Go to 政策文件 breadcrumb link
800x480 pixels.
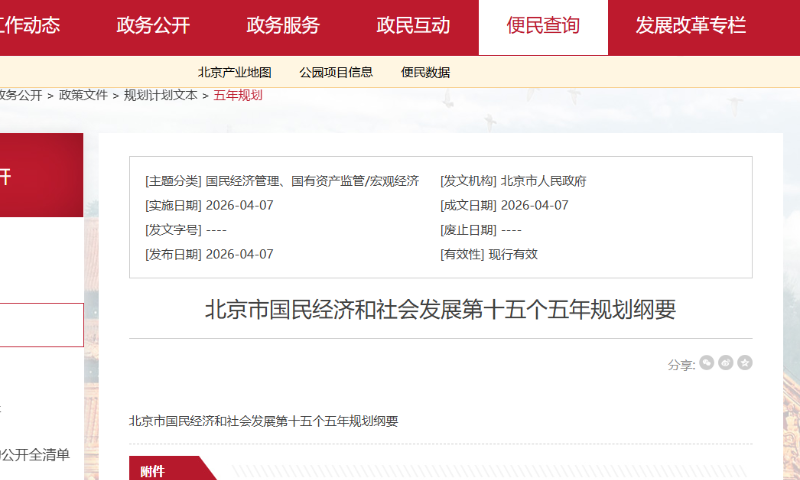coord(83,95)
